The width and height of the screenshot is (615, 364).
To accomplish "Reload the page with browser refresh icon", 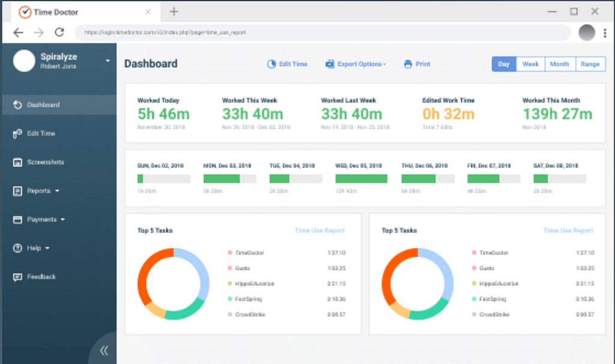I will (x=59, y=32).
